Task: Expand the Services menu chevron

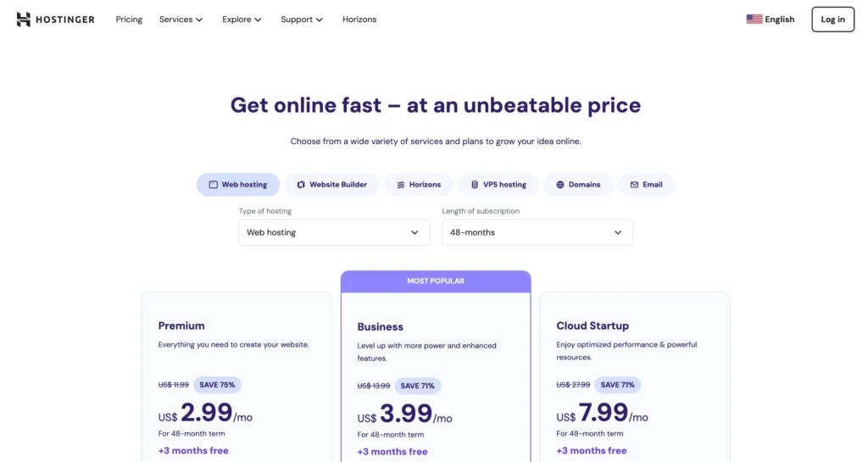Action: (199, 19)
